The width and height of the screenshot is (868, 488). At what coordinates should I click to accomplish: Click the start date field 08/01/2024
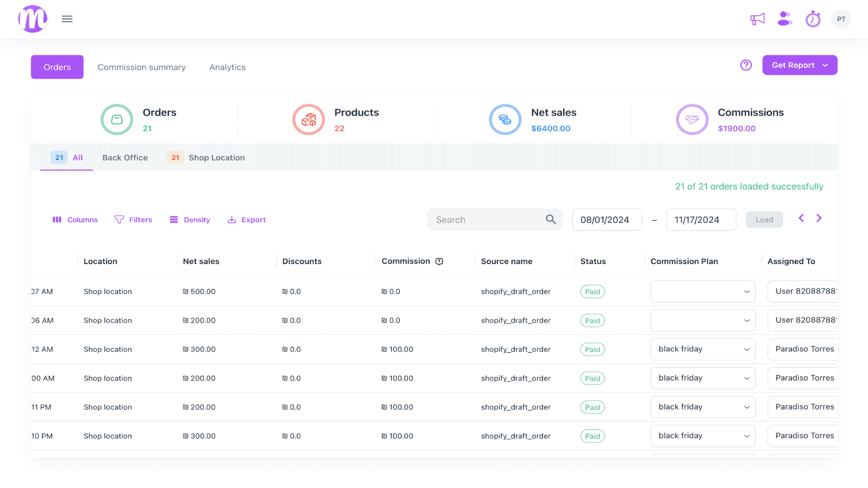tap(607, 220)
